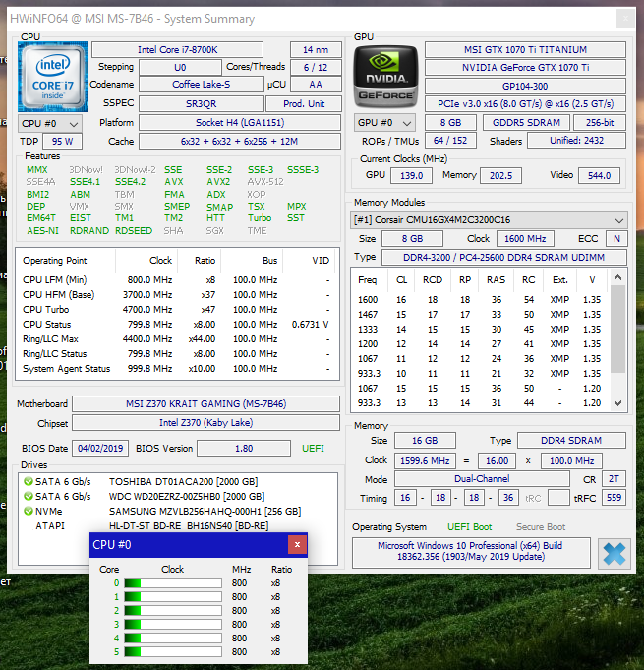
Task: Click the MSI Z370 KRAIT GAMING motherboard field
Action: coord(205,403)
